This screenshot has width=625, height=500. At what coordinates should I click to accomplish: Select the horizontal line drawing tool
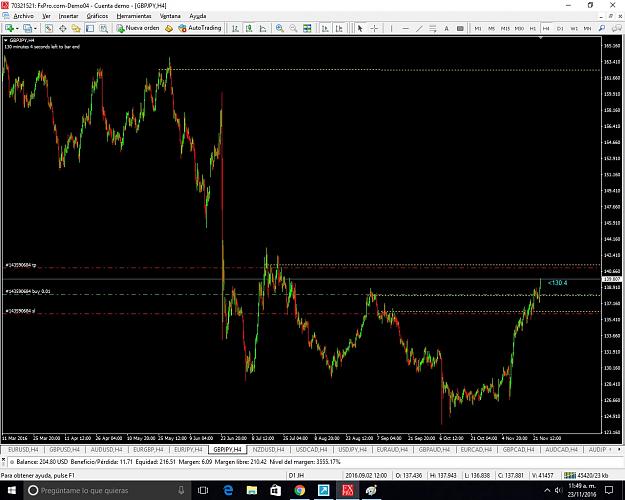click(x=405, y=28)
